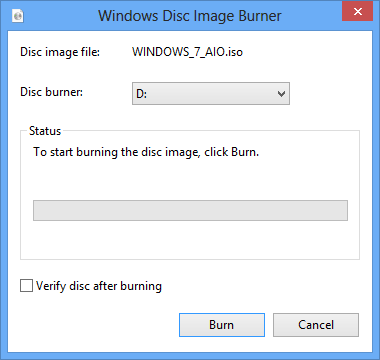This screenshot has width=380, height=360.
Task: Click blank space between status text and progress bar
Action: 190,180
